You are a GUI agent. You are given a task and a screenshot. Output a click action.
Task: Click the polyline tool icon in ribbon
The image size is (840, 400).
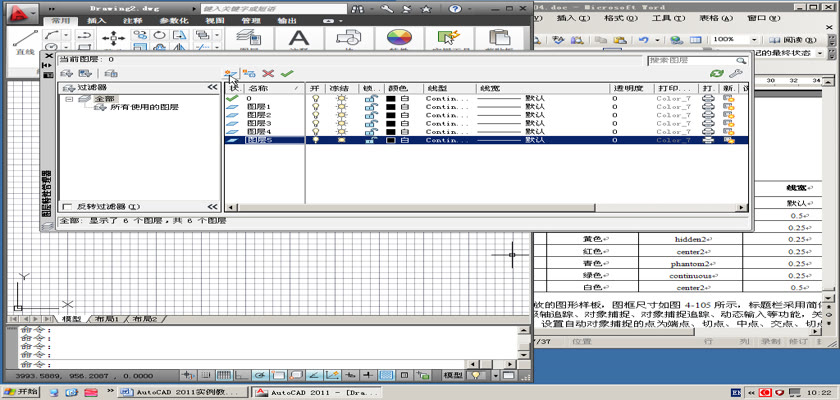52,35
